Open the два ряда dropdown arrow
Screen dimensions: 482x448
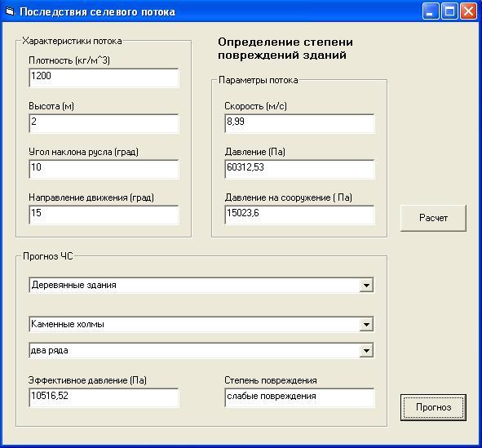366,350
